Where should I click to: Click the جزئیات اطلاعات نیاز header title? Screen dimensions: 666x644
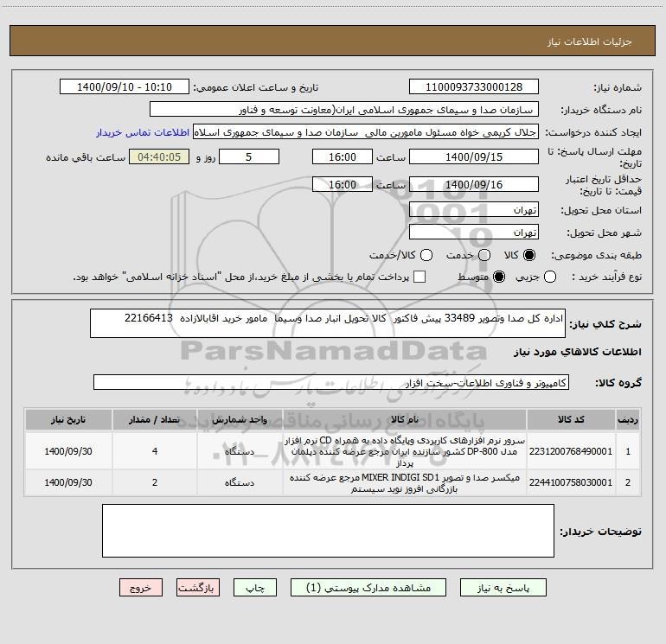(x=589, y=41)
